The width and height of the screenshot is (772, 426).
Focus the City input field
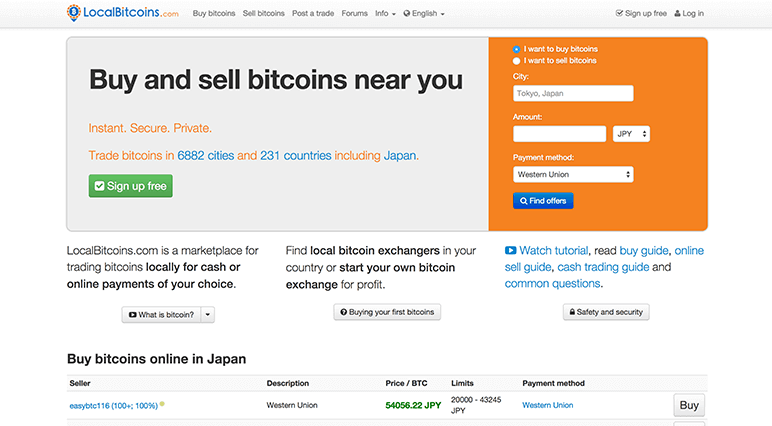[x=573, y=93]
